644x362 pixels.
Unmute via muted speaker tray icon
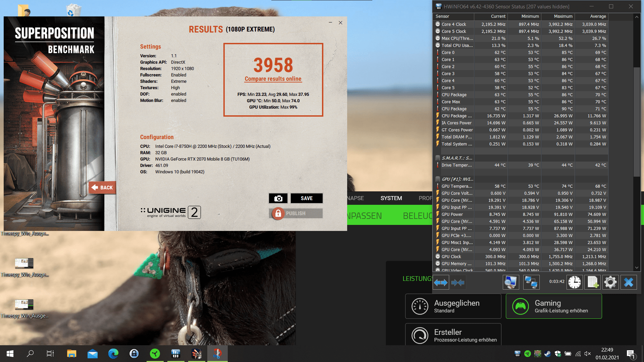click(x=588, y=354)
